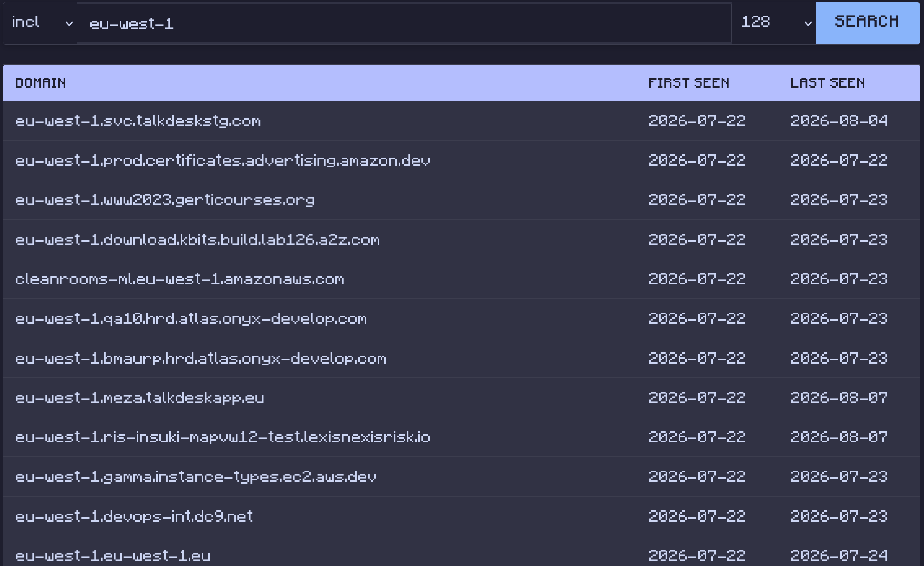This screenshot has height=566, width=924.
Task: Click first seen date of cleanrooms-ml row
Action: click(697, 279)
